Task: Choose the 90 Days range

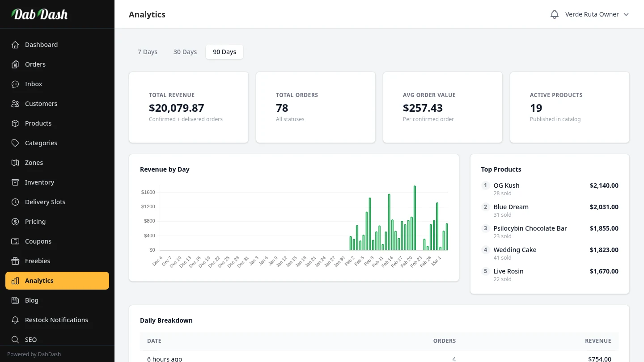Action: tap(225, 52)
